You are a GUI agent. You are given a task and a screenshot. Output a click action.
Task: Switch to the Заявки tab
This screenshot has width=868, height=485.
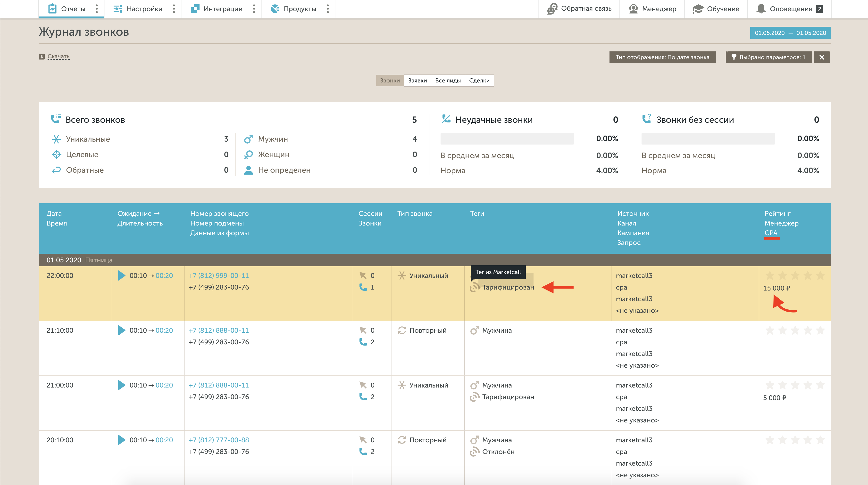pyautogui.click(x=417, y=81)
